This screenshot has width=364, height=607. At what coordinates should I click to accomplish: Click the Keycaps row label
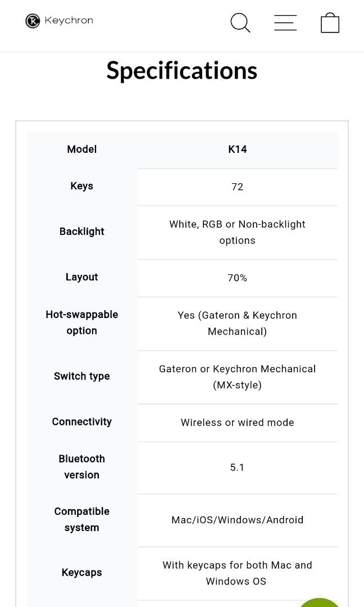[81, 572]
